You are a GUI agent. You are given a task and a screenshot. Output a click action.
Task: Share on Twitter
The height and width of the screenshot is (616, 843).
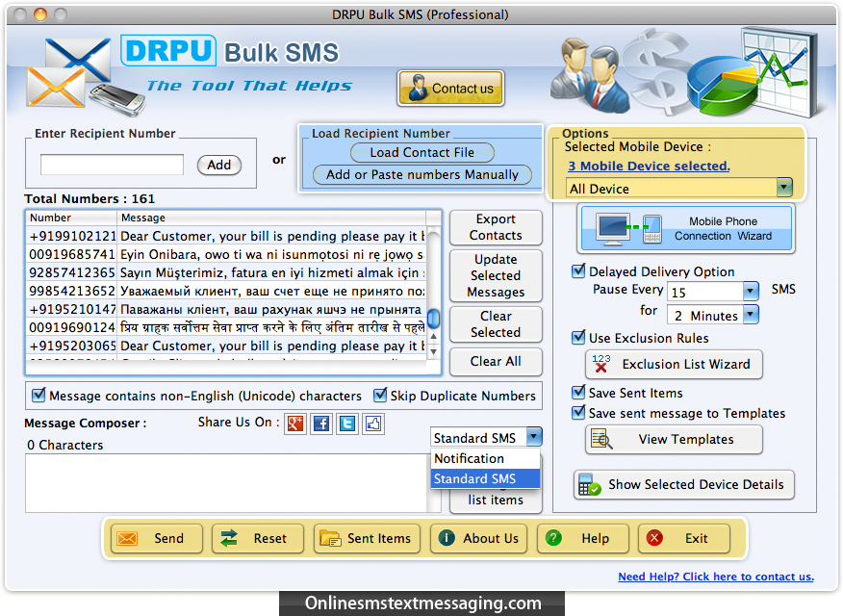point(347,423)
